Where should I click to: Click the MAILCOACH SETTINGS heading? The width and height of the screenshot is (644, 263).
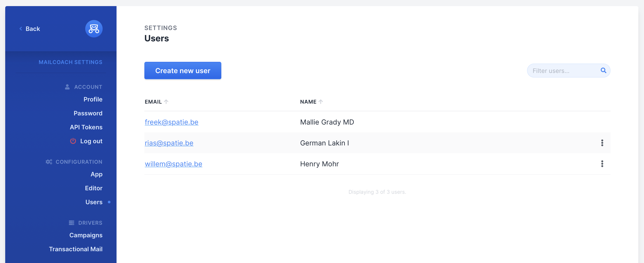(70, 62)
